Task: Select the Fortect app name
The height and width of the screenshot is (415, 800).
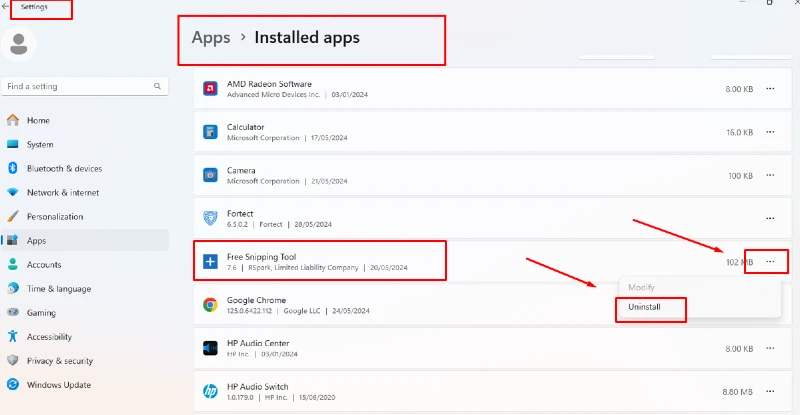Action: pyautogui.click(x=240, y=213)
